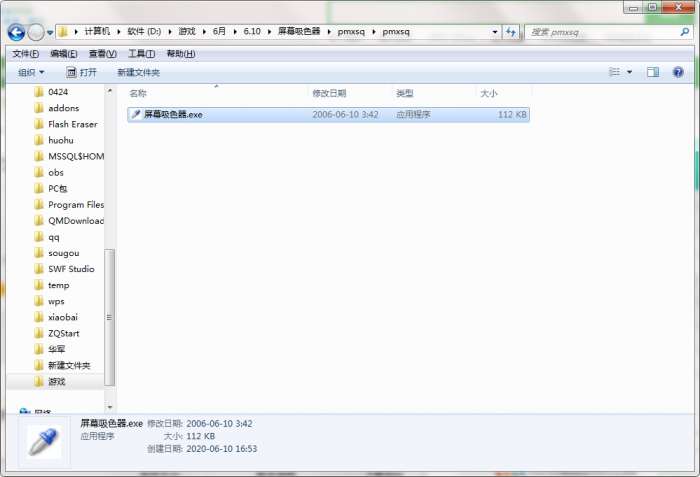Image resolution: width=700 pixels, height=477 pixels.
Task: Open the 编辑(E) menu
Action: point(64,54)
